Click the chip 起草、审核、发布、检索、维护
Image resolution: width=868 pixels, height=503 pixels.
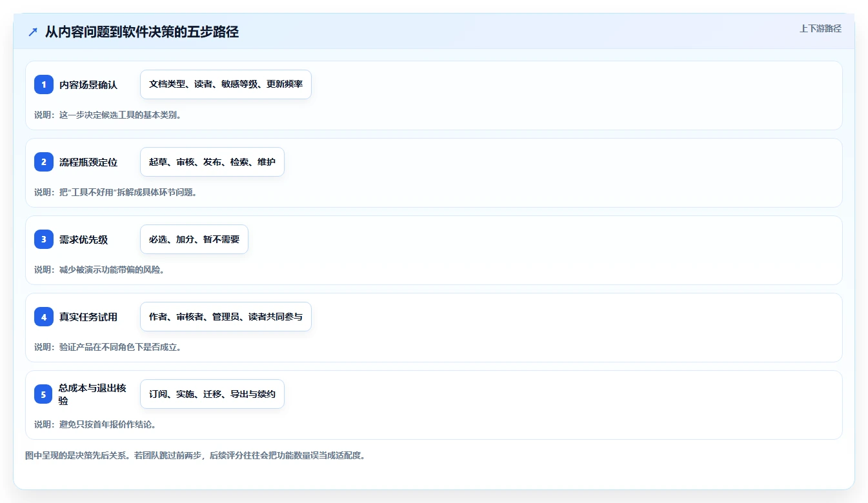point(212,162)
